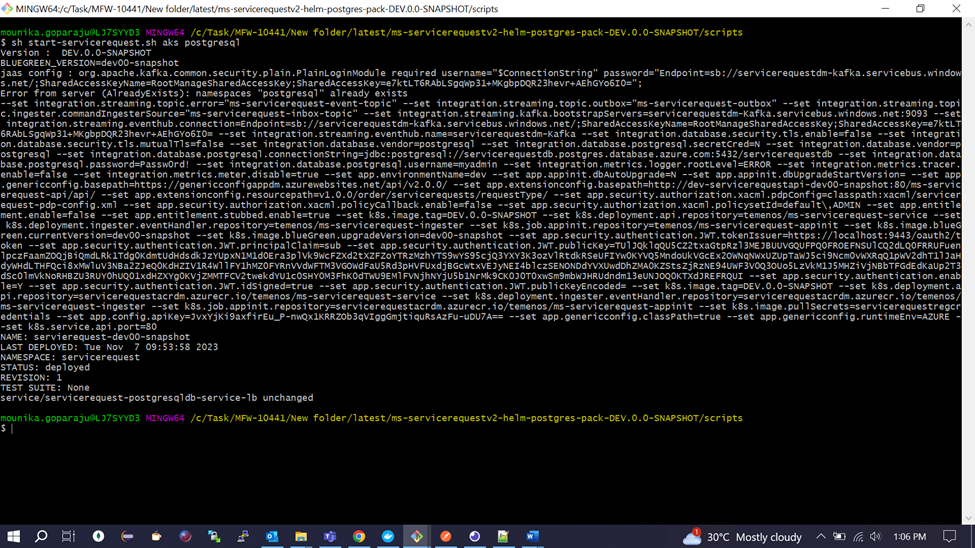Expand hidden system tray icons chevron

pyautogui.click(x=820, y=537)
